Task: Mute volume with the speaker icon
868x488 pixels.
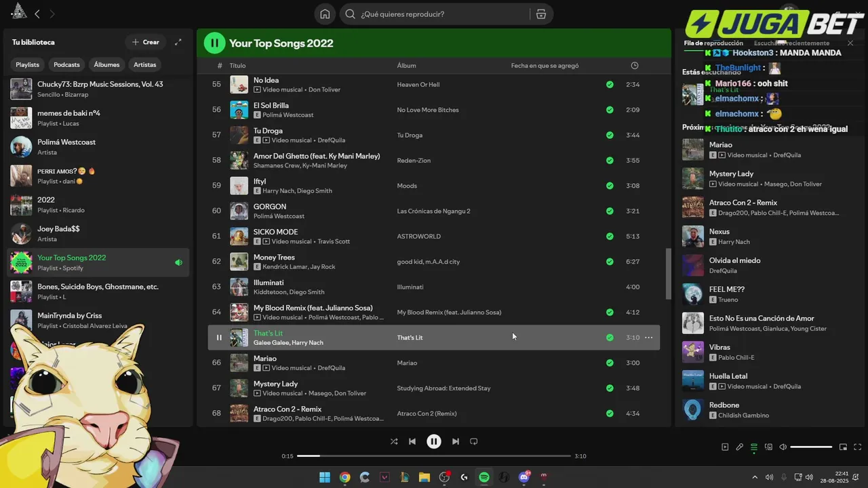Action: tap(783, 447)
